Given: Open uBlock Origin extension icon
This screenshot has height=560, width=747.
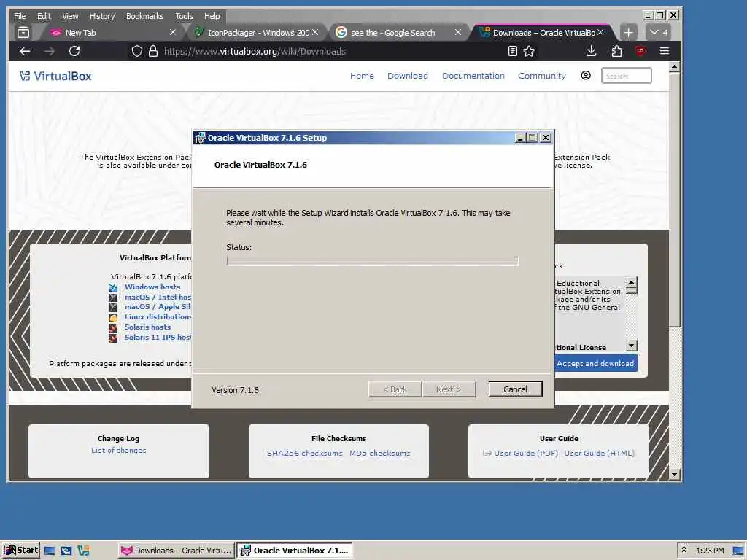Looking at the screenshot, I should 640,50.
